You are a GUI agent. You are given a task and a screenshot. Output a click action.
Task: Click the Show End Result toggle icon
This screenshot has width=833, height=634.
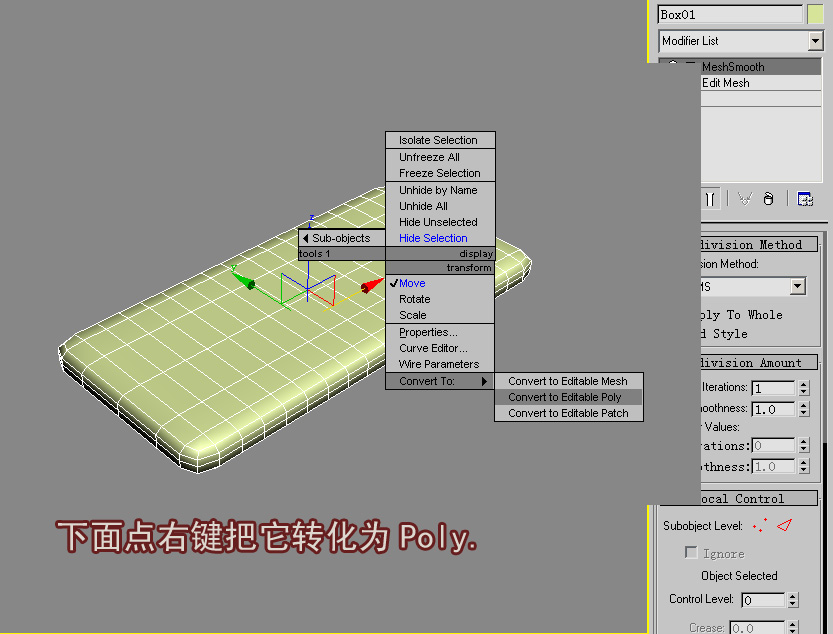(x=710, y=199)
